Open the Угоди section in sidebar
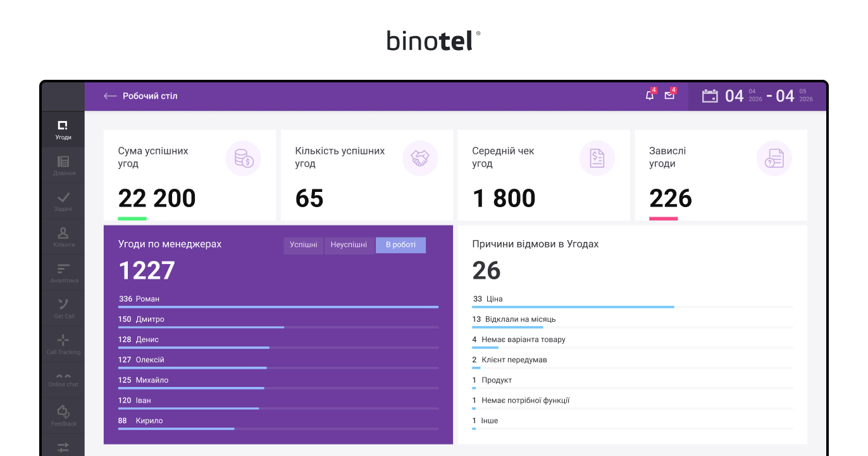Image resolution: width=868 pixels, height=456 pixels. [63, 130]
